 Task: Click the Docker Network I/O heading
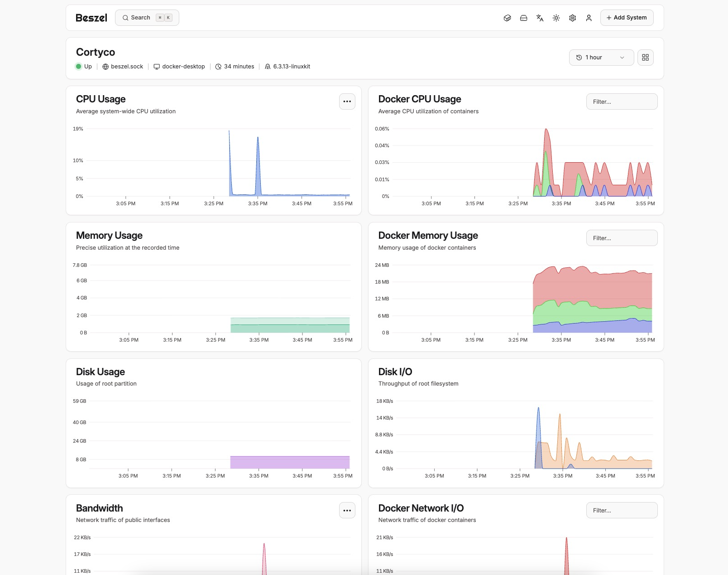pos(421,508)
